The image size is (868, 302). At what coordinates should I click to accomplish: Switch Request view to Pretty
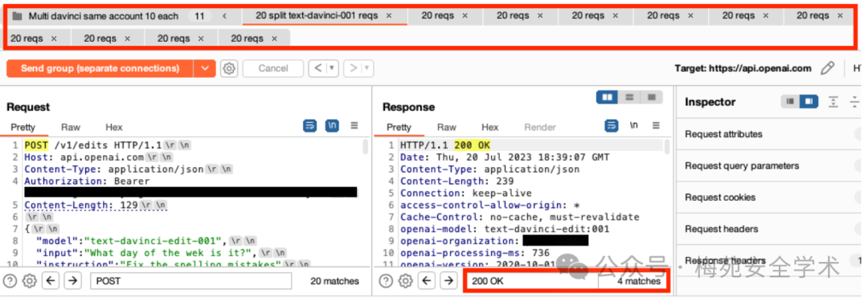23,127
